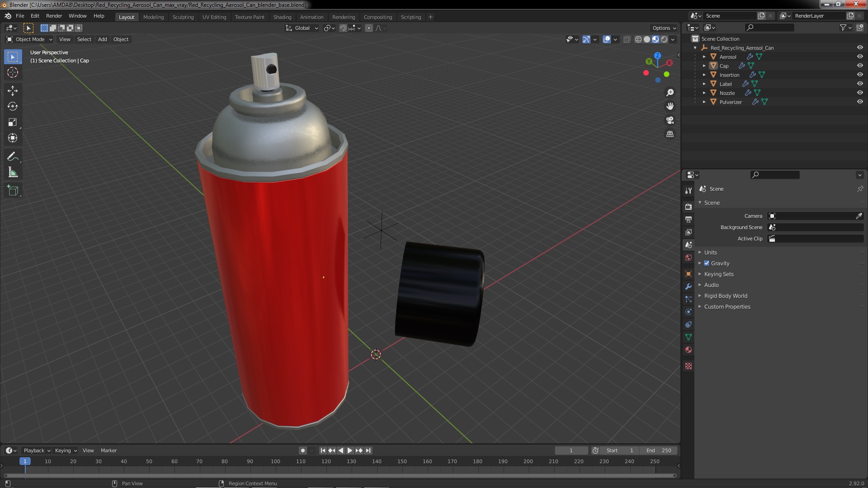Hide the Nozzle object in outliner
Image resolution: width=868 pixels, height=488 pixels.
tap(860, 93)
